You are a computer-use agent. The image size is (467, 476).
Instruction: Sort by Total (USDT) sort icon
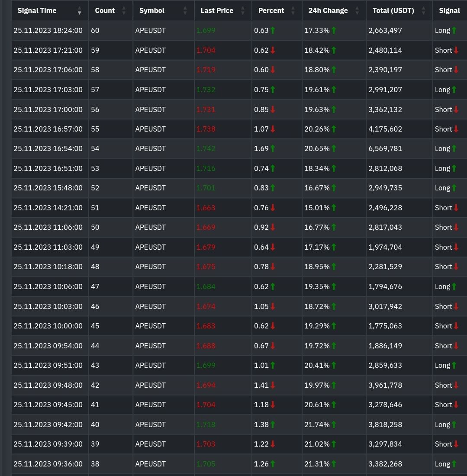point(424,11)
